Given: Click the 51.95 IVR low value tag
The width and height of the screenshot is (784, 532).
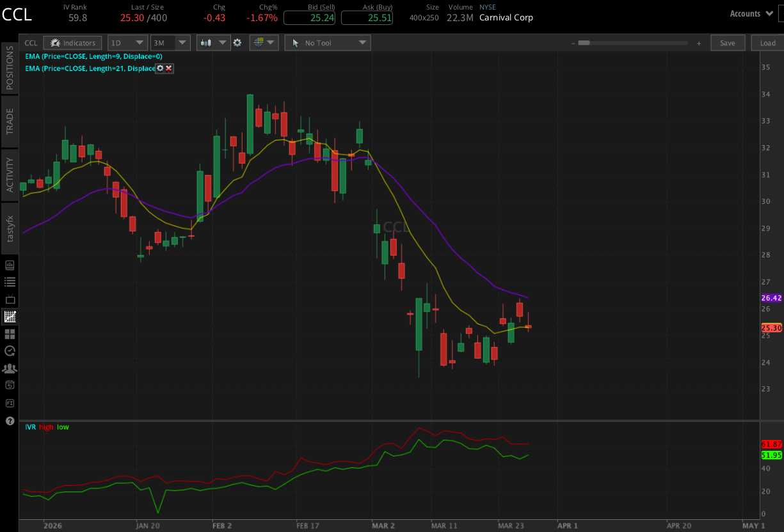Looking at the screenshot, I should pyautogui.click(x=771, y=455).
